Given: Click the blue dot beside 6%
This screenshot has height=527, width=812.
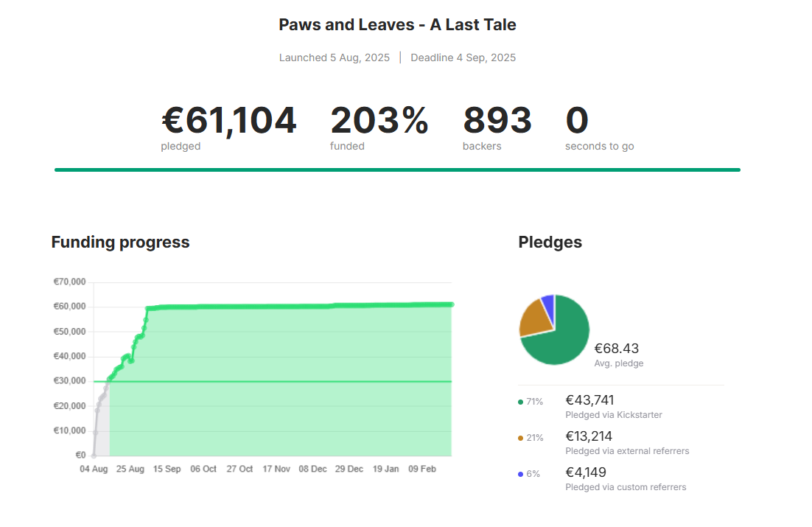Looking at the screenshot, I should [521, 474].
